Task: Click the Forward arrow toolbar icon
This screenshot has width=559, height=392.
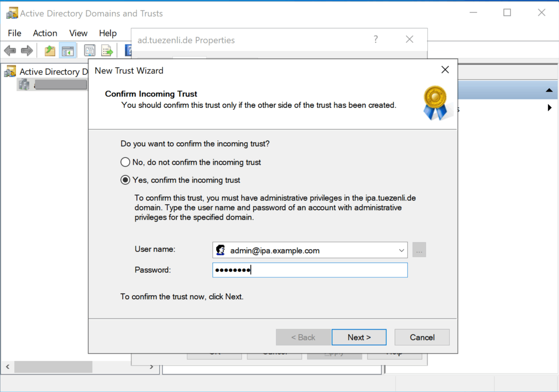Action: [x=27, y=51]
